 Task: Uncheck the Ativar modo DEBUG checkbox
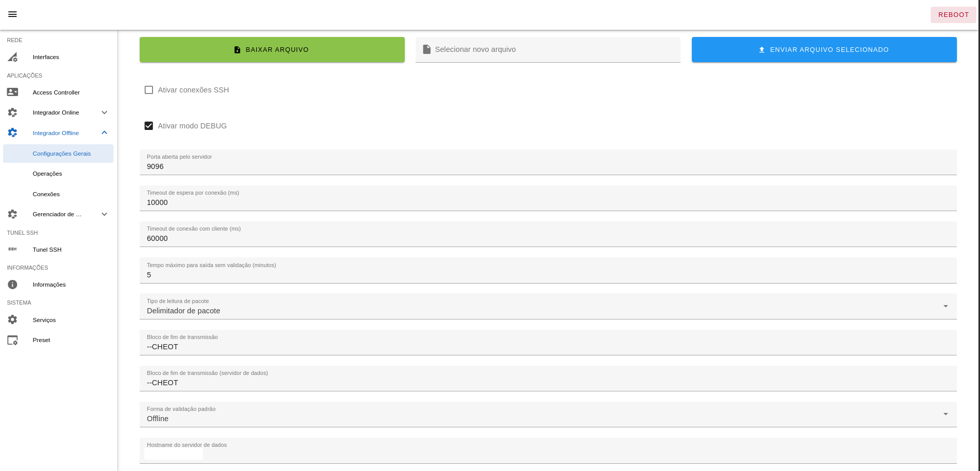click(149, 126)
